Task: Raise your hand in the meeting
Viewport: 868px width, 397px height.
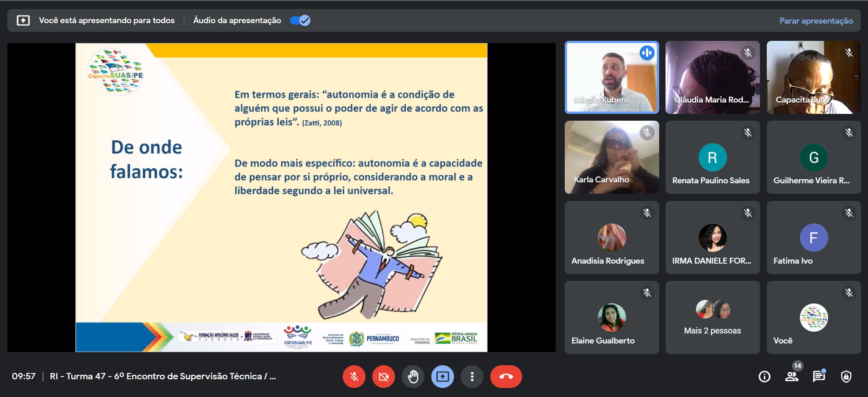Action: coord(413,377)
